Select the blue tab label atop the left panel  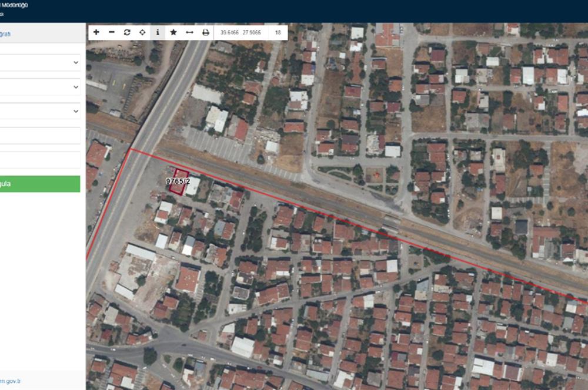tap(6, 34)
